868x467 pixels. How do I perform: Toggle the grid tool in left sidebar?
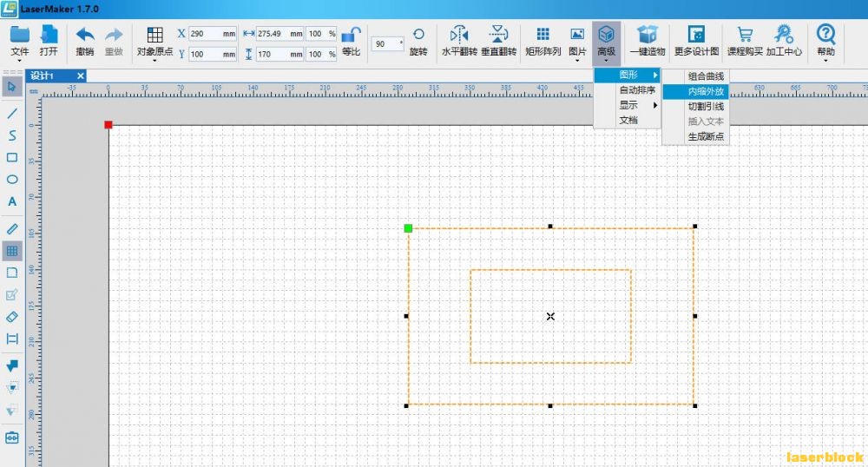pos(12,251)
